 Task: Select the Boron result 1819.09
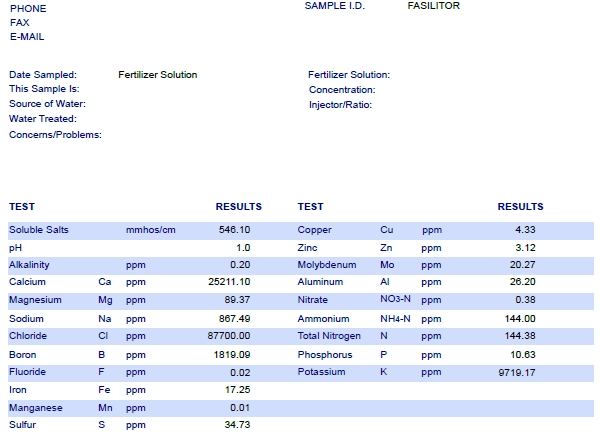tap(232, 355)
